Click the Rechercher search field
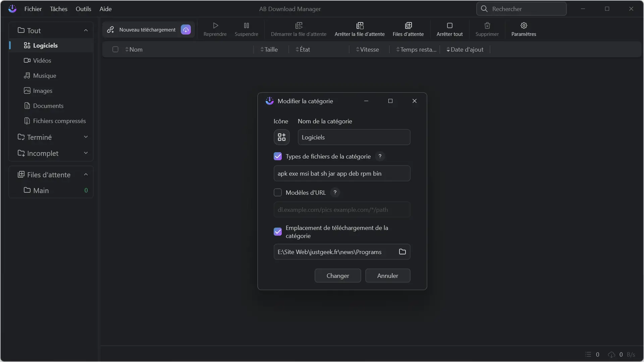 [521, 9]
